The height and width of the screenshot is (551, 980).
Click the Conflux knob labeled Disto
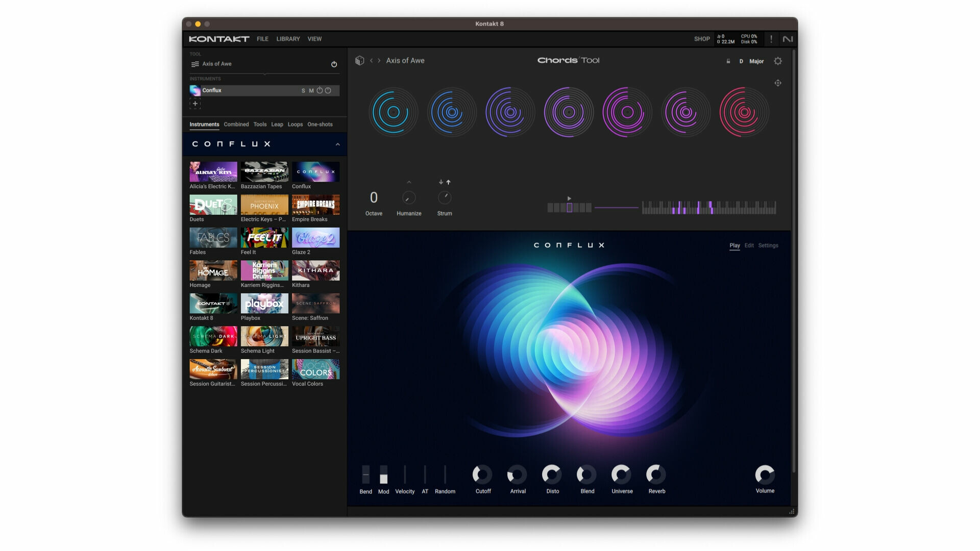click(552, 474)
